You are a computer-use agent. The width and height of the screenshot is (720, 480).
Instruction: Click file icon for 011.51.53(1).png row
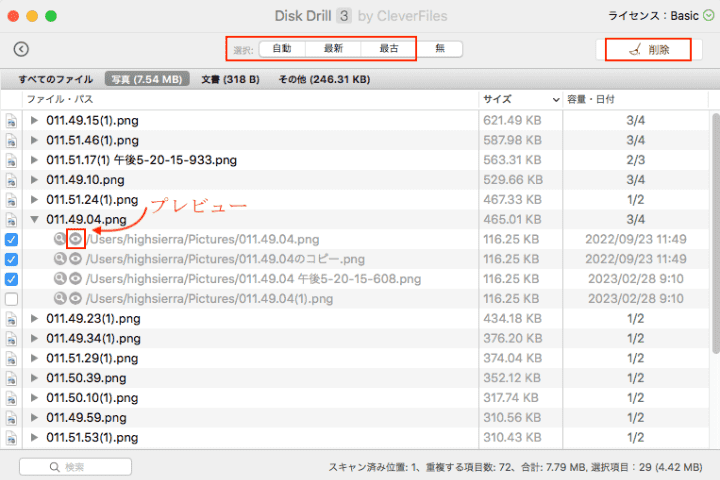(11, 438)
